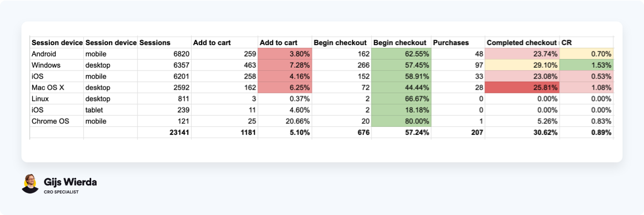
Task: Select the Linux row label cell
Action: pyautogui.click(x=57, y=98)
